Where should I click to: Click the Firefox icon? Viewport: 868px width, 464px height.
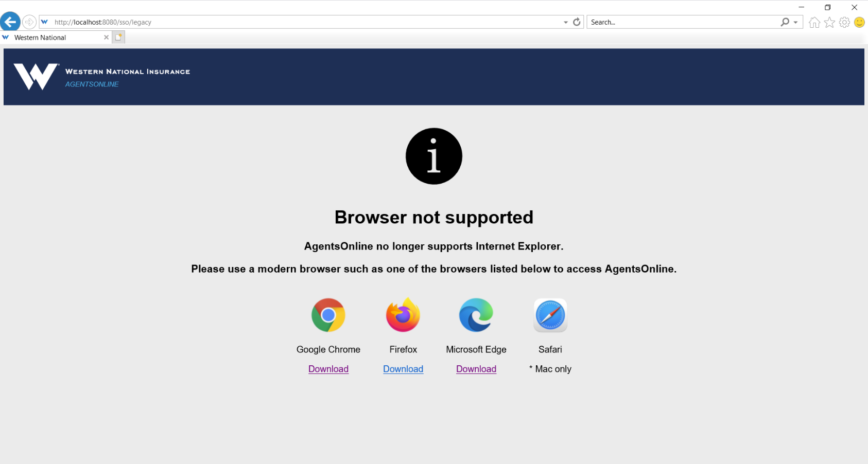403,315
